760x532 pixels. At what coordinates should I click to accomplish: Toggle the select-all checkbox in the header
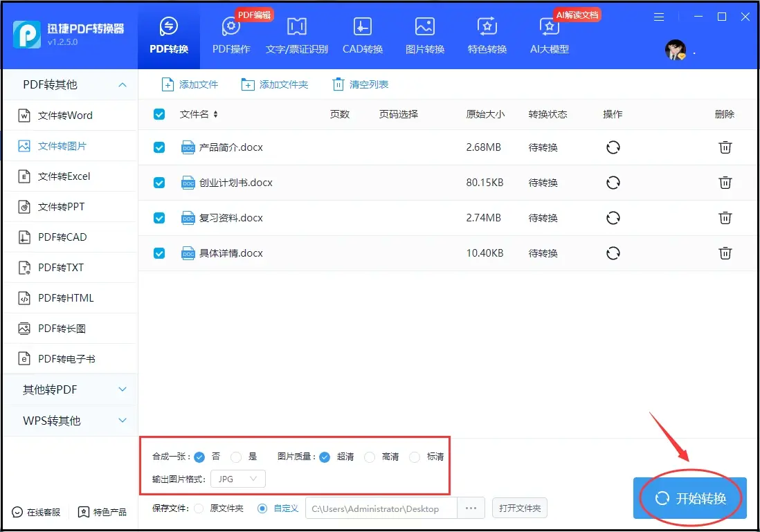[159, 114]
